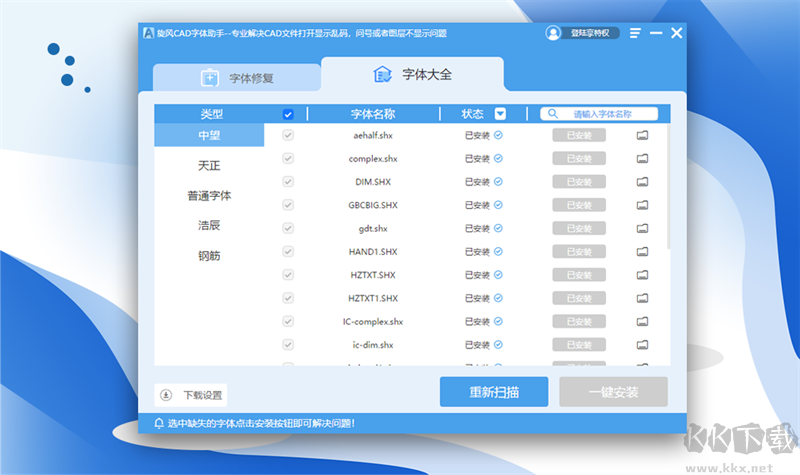Expand the 状态 filter dropdown

(500, 114)
